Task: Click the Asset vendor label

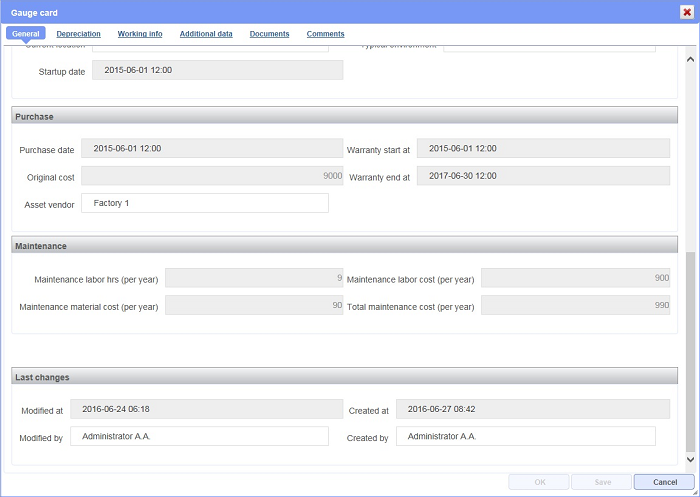Action: tap(49, 205)
